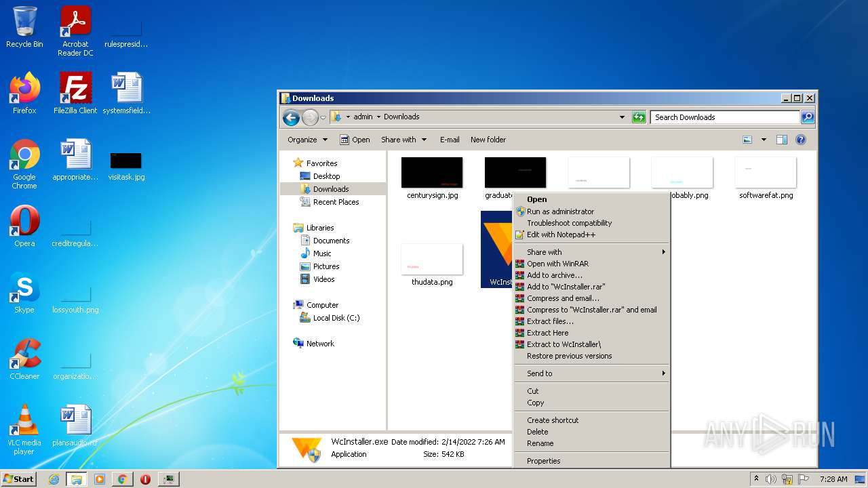The height and width of the screenshot is (488, 868).
Task: Click the Start button
Action: point(19,479)
